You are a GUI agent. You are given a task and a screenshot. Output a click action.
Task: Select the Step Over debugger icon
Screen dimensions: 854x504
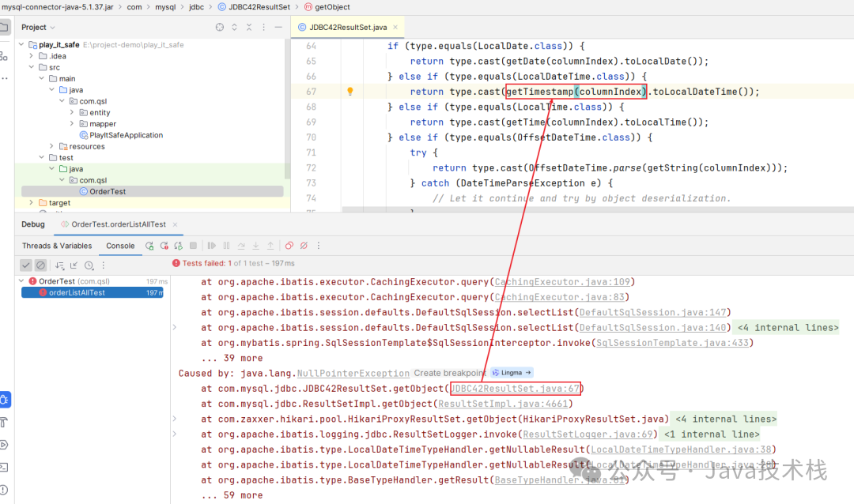[x=242, y=246]
